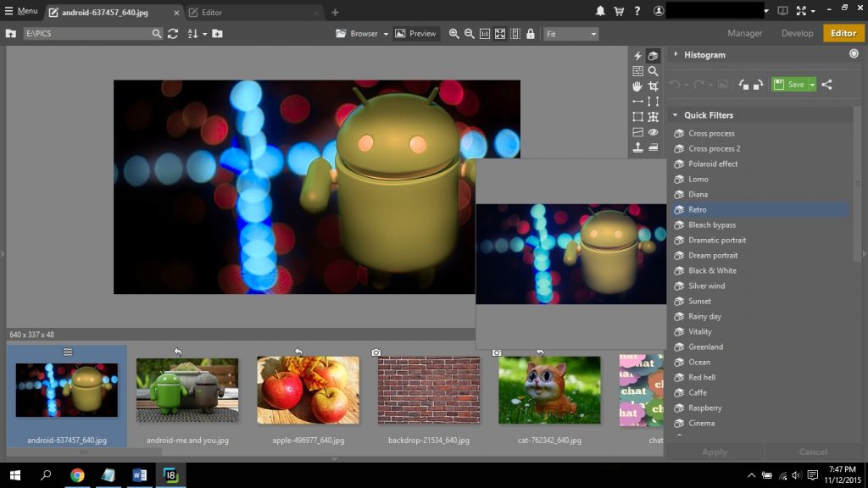Open the sort order dropdown
The width and height of the screenshot is (868, 488).
205,34
